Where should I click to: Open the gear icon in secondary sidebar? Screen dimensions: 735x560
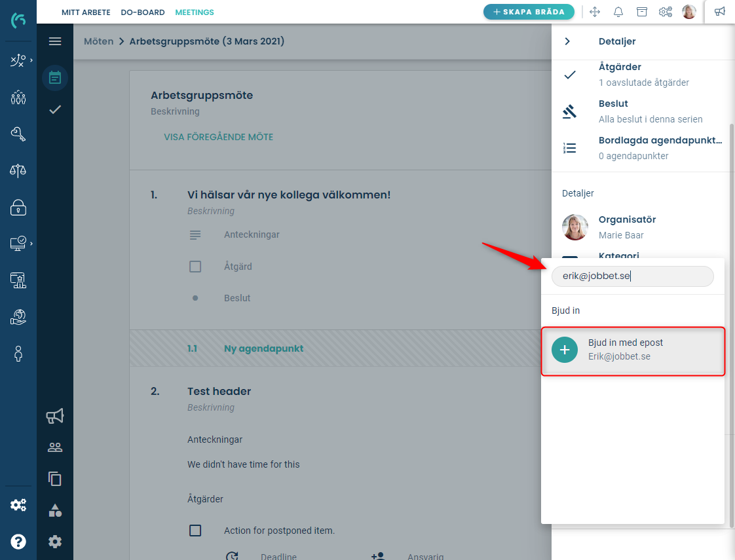(55, 542)
